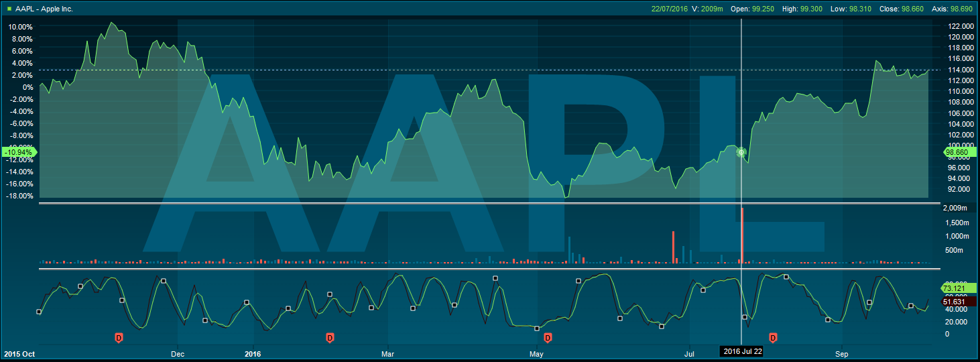This screenshot has width=980, height=362.
Task: Click the '20.000' oscillator axis label
Action: coord(956,322)
